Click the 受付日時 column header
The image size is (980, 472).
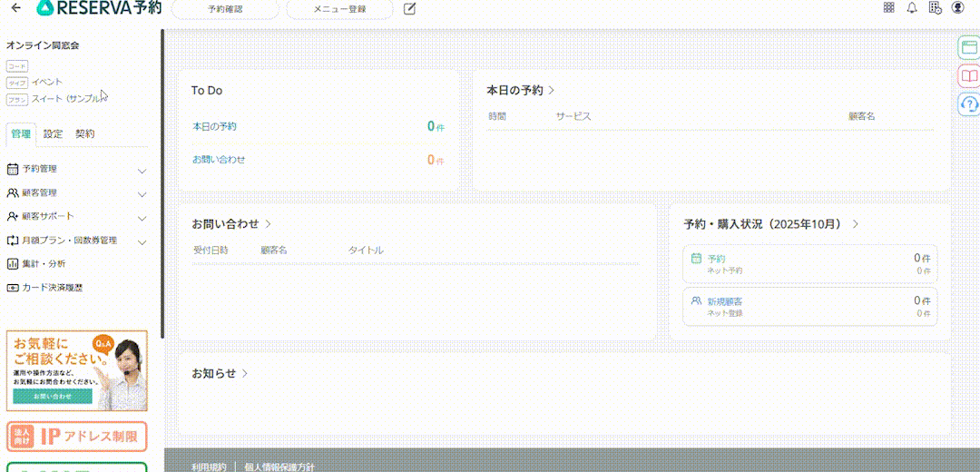click(211, 250)
